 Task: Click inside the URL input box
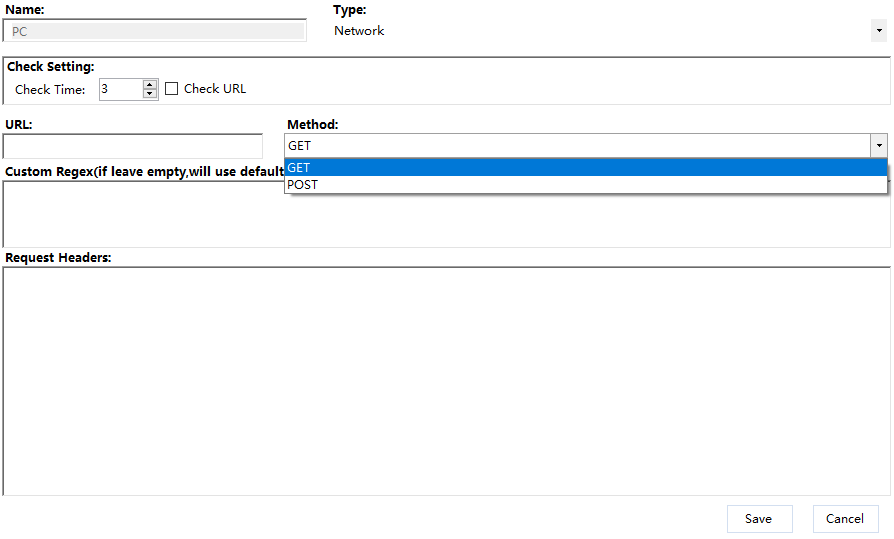pos(133,146)
